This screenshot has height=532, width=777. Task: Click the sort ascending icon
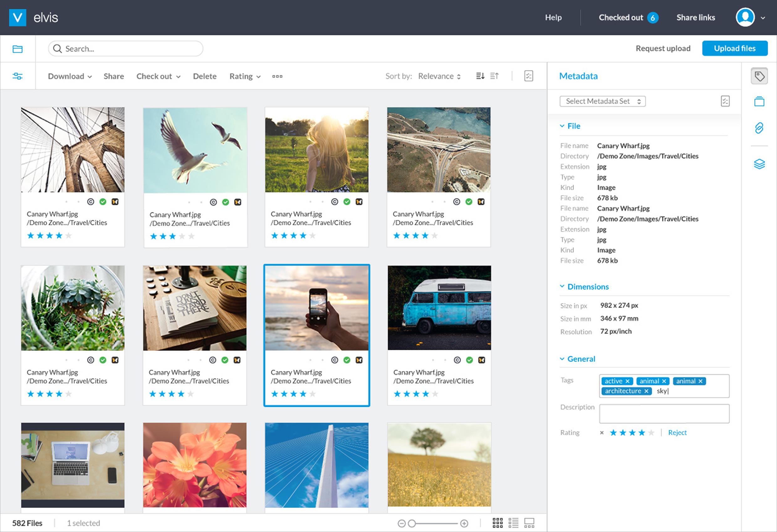point(494,76)
